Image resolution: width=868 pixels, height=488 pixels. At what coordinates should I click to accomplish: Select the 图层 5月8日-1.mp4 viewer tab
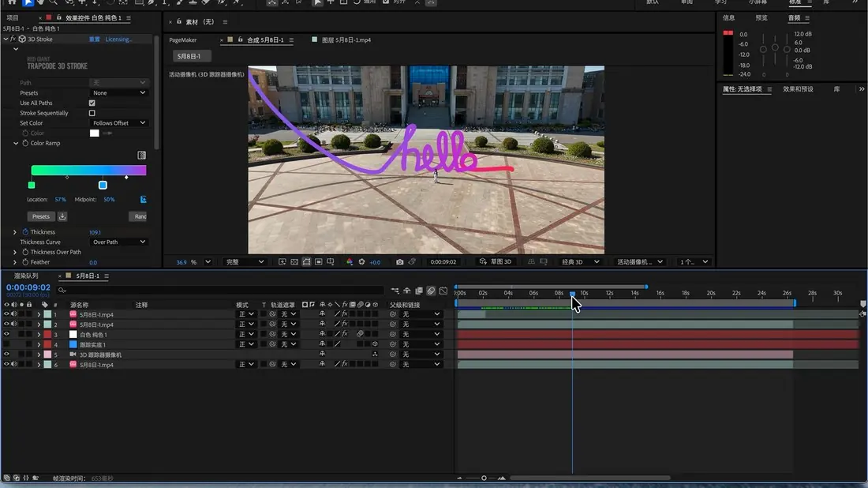pyautogui.click(x=346, y=40)
